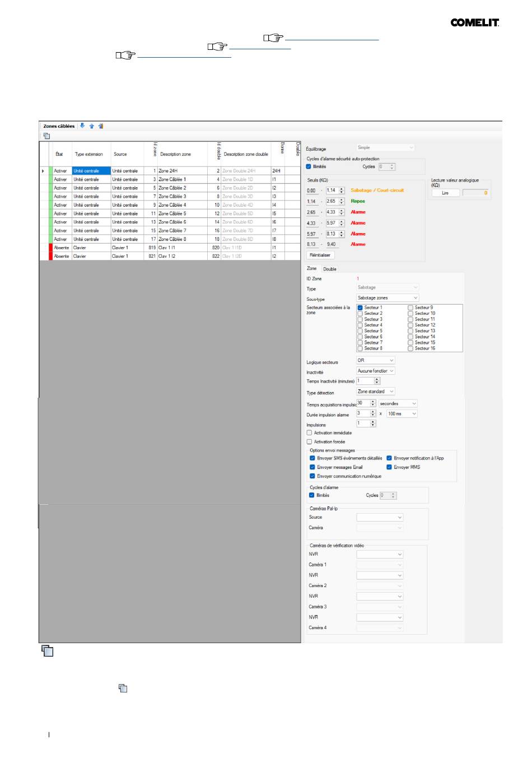The height and width of the screenshot is (758, 532).
Task: Enable Activation forcée
Action: 309,441
